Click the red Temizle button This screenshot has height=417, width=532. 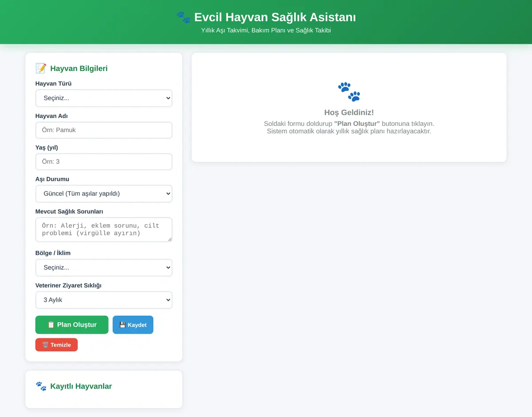56,345
